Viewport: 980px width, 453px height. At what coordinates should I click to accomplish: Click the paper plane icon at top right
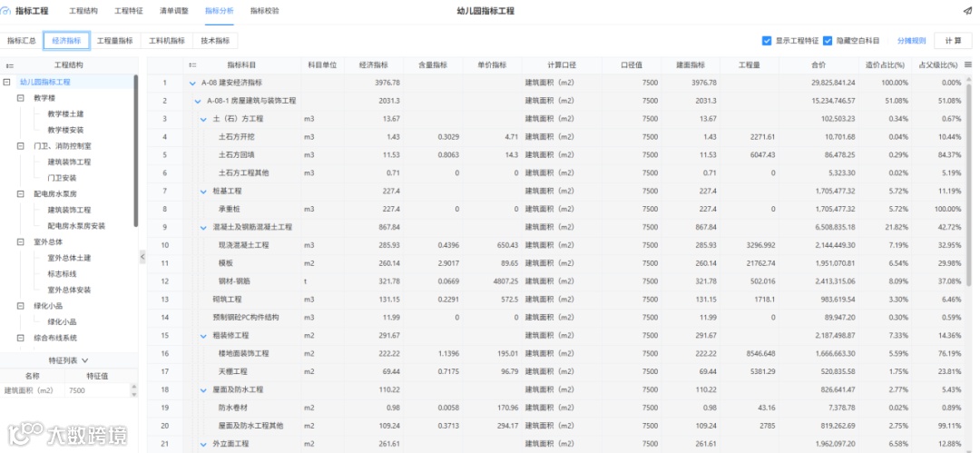coord(968,11)
